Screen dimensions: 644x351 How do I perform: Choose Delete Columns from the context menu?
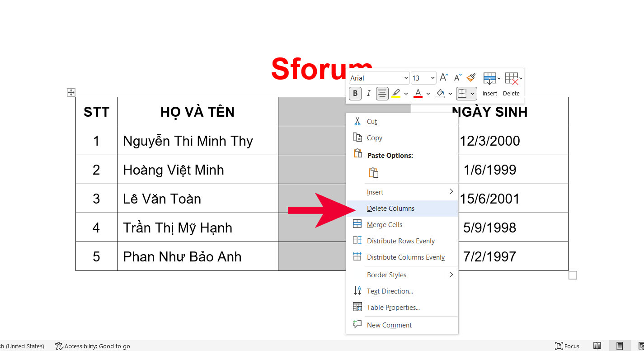tap(390, 209)
